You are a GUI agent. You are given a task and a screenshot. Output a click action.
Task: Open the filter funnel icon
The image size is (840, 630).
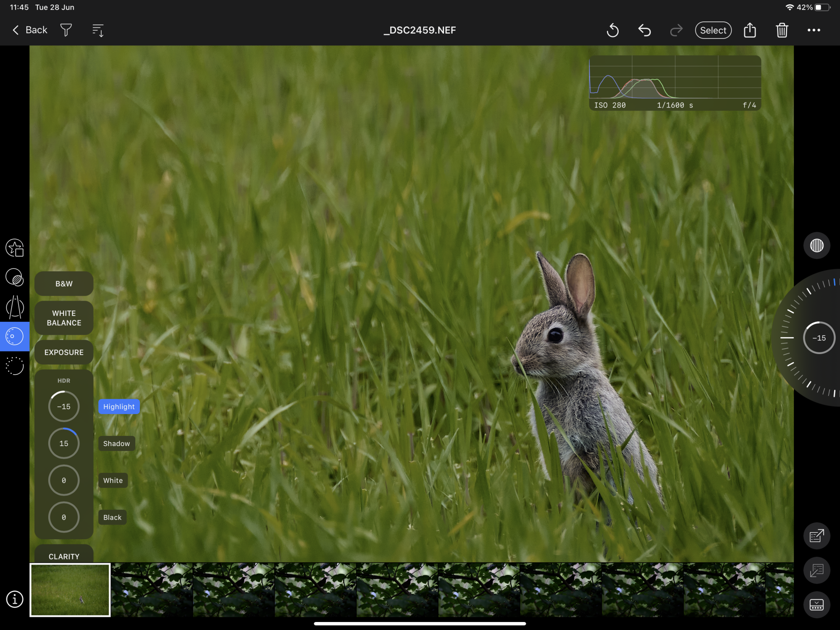click(66, 30)
